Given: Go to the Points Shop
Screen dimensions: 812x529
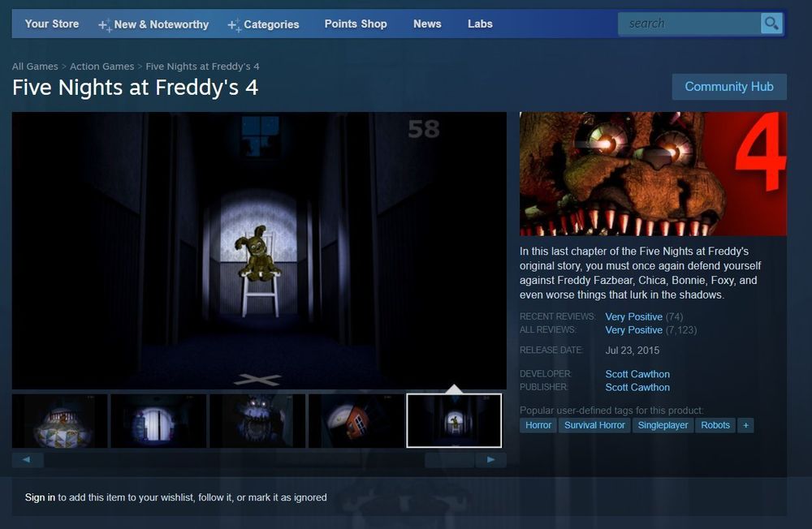Looking at the screenshot, I should point(356,24).
